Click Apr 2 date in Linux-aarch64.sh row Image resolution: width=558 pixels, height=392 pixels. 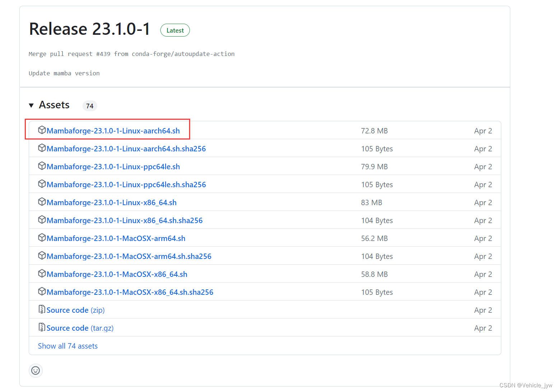point(483,131)
